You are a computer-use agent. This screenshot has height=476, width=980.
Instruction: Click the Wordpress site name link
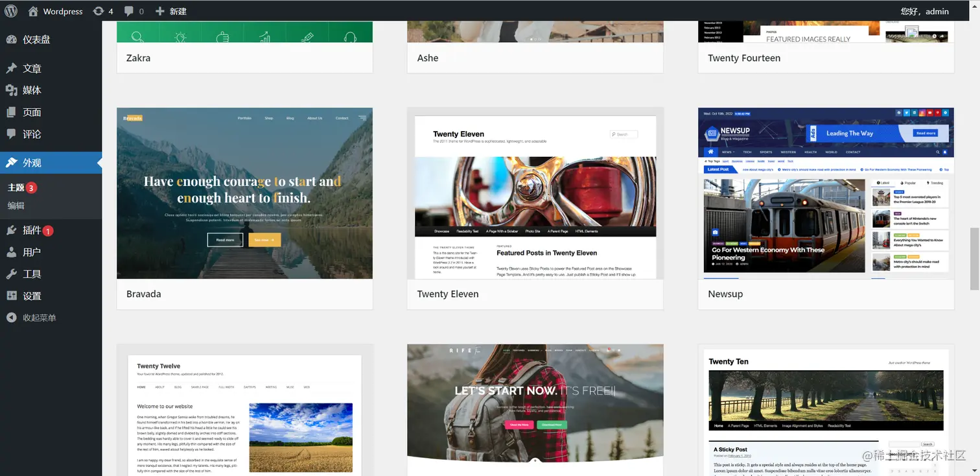[x=63, y=11]
